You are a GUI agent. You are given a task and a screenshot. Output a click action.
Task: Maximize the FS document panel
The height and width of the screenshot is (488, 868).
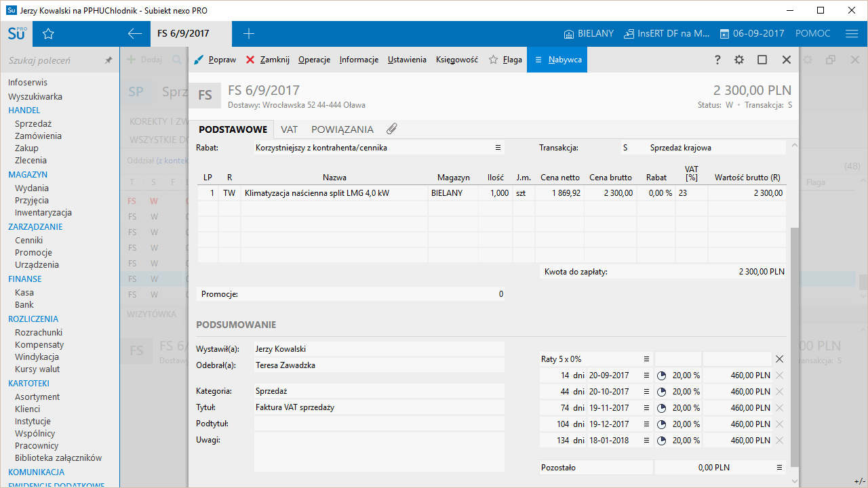click(x=762, y=60)
